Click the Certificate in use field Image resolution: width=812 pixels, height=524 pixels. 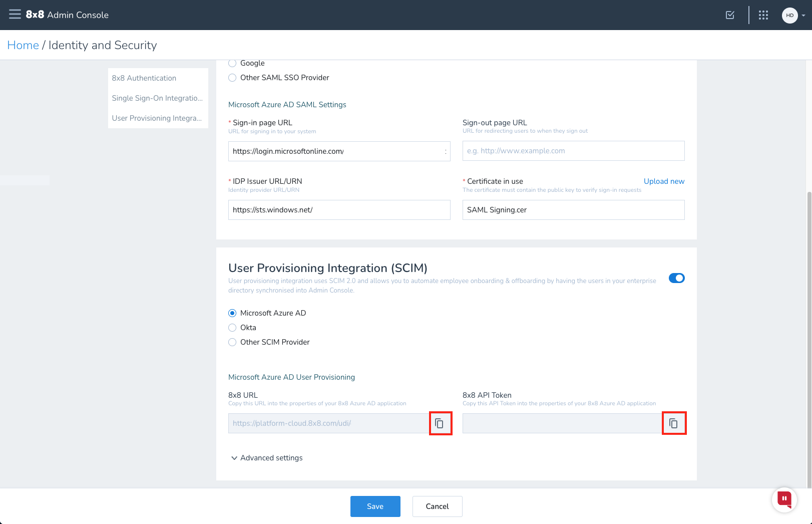pos(574,210)
